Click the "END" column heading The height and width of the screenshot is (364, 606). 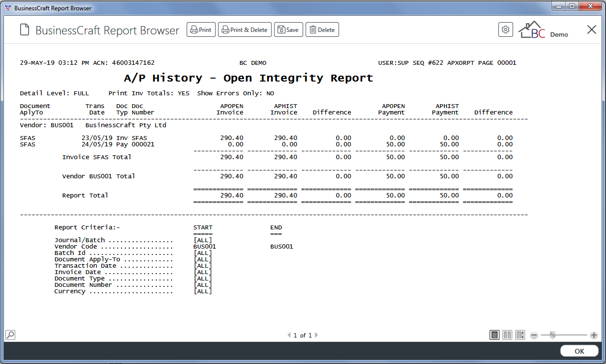[276, 228]
